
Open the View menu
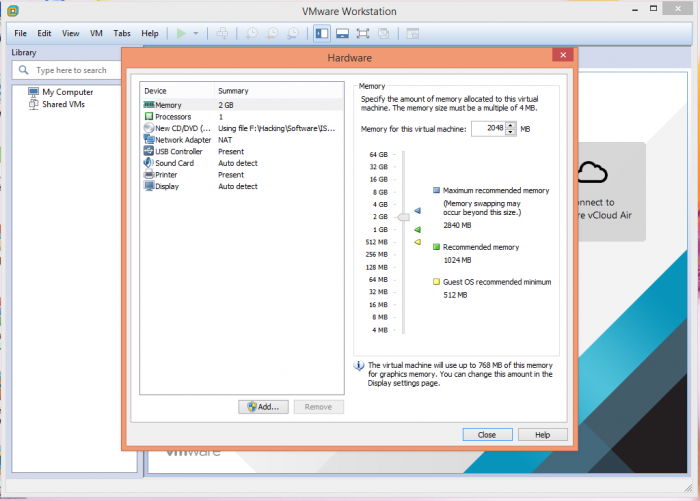(x=71, y=33)
